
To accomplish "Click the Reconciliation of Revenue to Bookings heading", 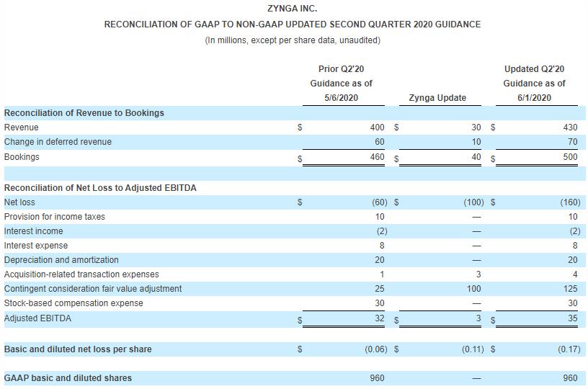I will (x=84, y=113).
